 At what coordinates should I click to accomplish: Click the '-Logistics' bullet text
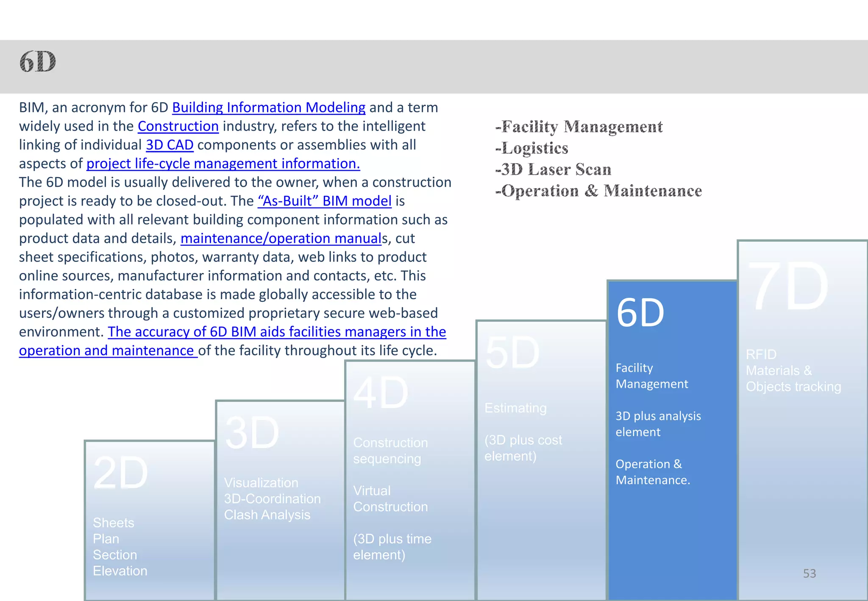531,148
